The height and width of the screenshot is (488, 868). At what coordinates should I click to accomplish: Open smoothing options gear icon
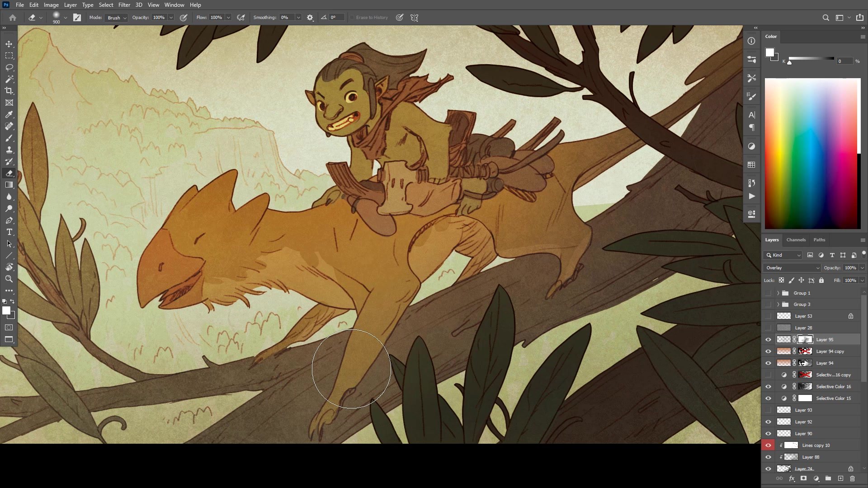pos(310,18)
